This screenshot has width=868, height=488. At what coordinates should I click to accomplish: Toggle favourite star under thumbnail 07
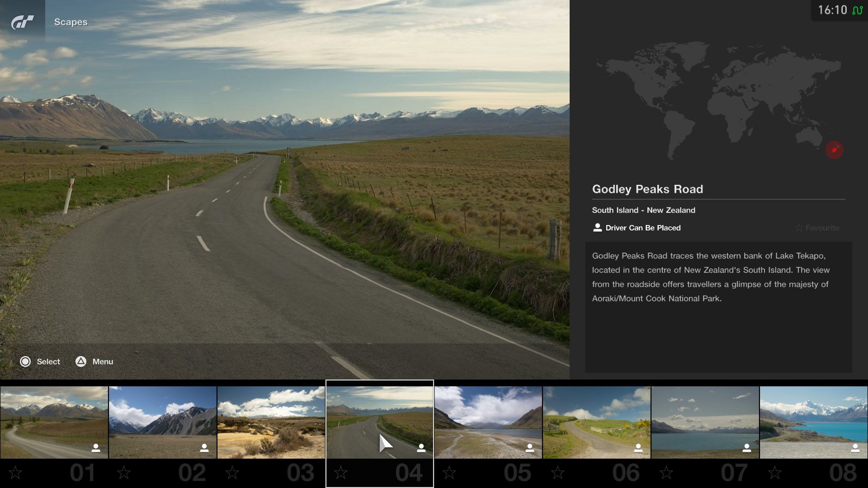coord(666,473)
